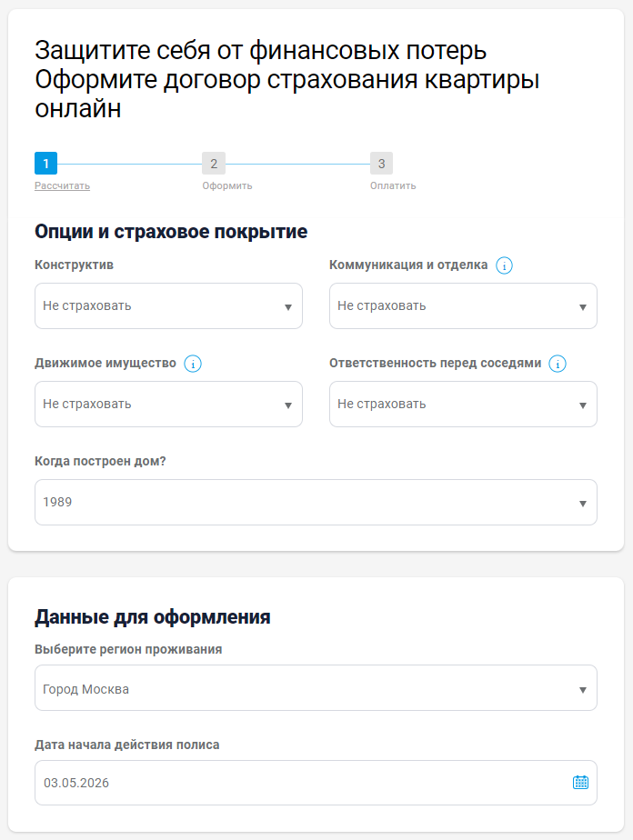The height and width of the screenshot is (840, 633).
Task: Click the step 1 number badge
Action: pos(45,164)
